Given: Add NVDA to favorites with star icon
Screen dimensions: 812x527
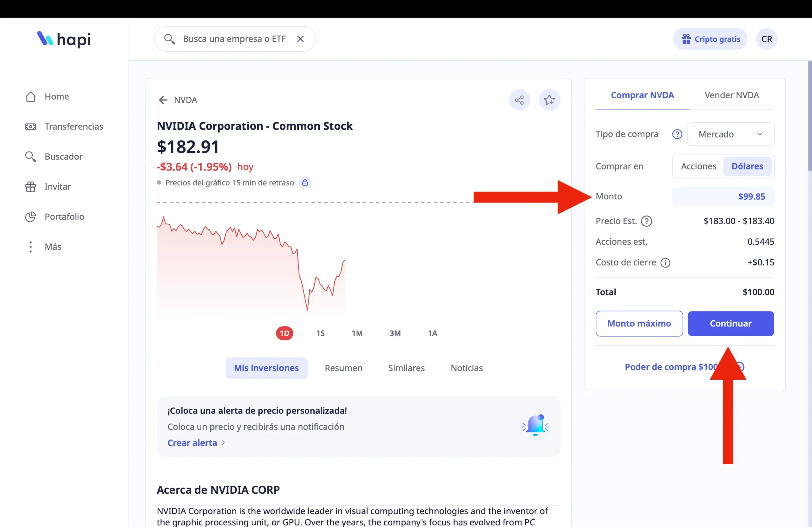Looking at the screenshot, I should [x=549, y=100].
